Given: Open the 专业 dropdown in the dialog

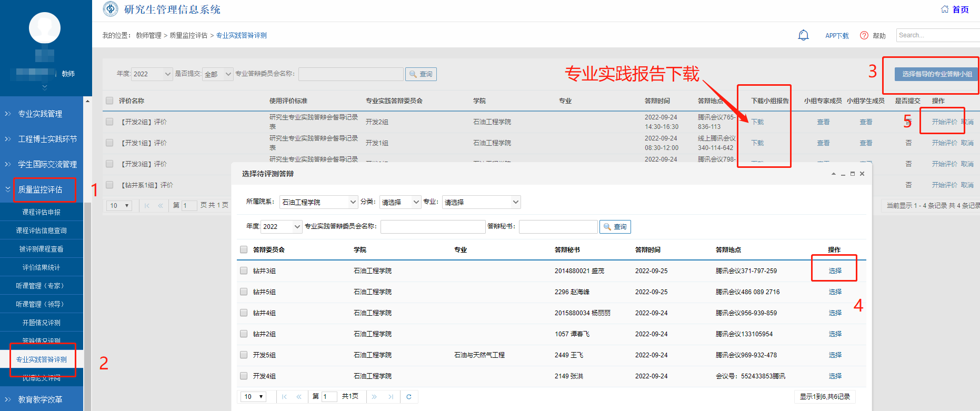Looking at the screenshot, I should [481, 202].
